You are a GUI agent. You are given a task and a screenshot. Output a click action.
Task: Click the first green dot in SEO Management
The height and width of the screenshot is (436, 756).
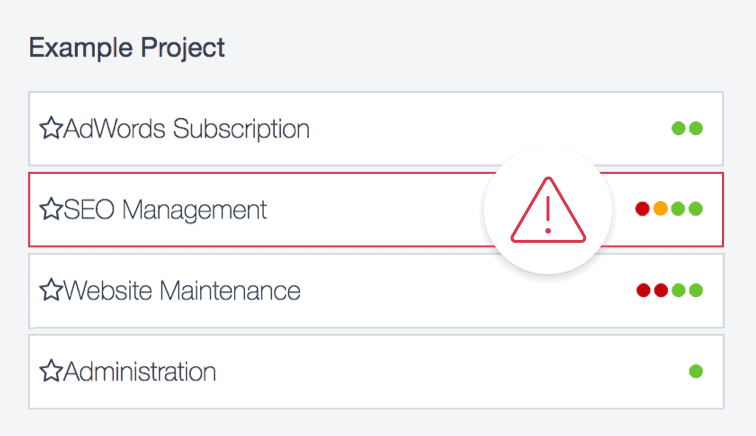[678, 209]
